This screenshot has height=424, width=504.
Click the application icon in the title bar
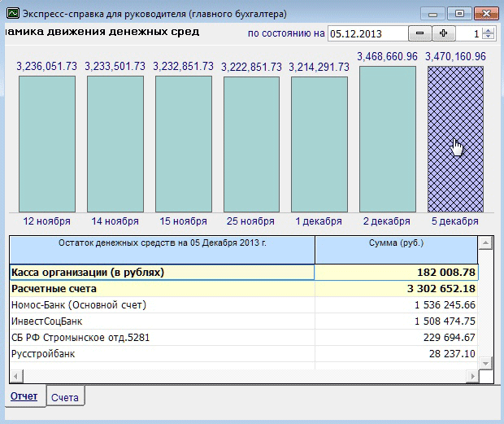pos(13,14)
